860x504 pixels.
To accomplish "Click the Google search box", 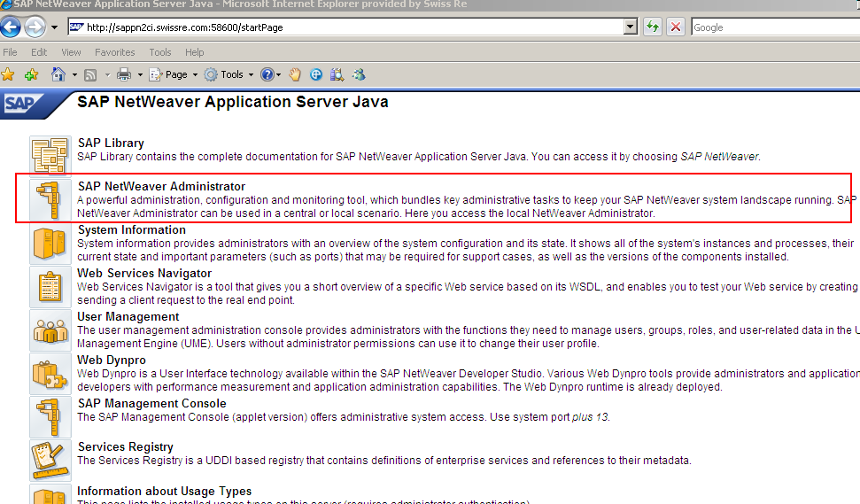I will pyautogui.click(x=775, y=27).
